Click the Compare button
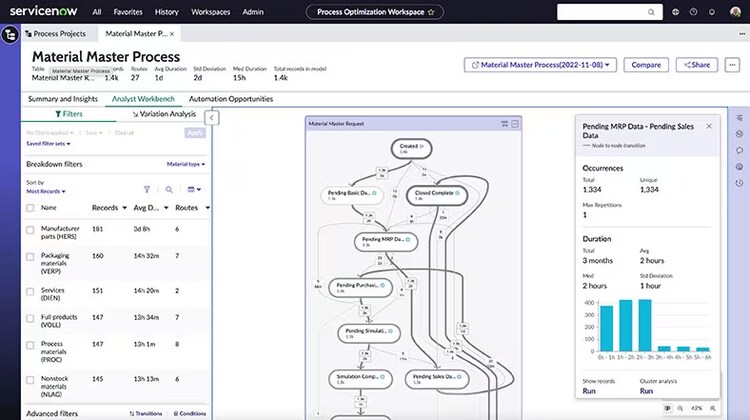Viewport: 750px width, 420px height. point(646,65)
